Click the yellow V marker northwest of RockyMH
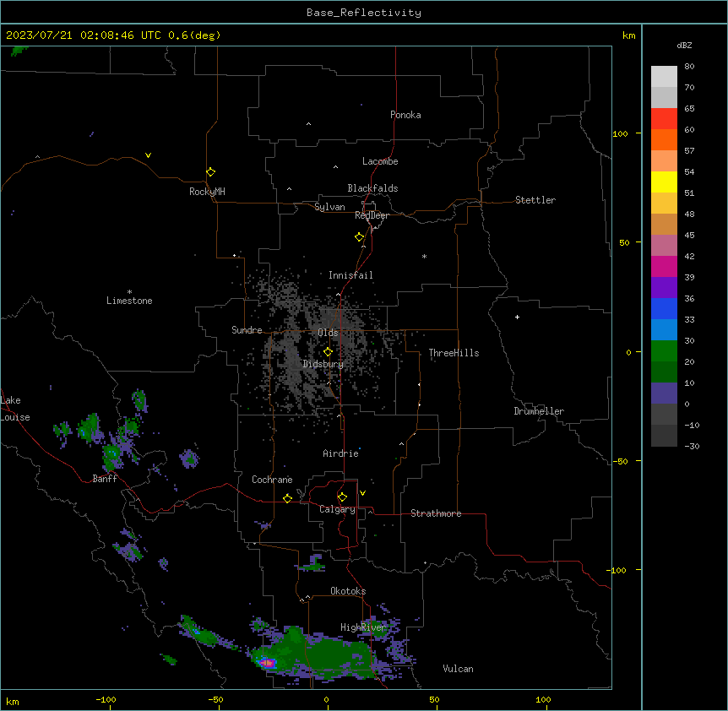 (148, 155)
